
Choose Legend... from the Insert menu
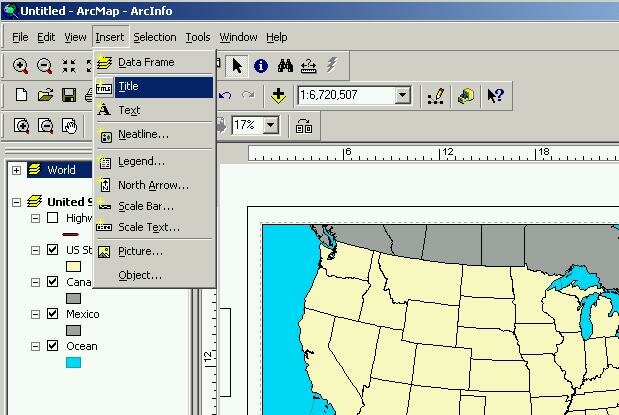tap(154, 161)
